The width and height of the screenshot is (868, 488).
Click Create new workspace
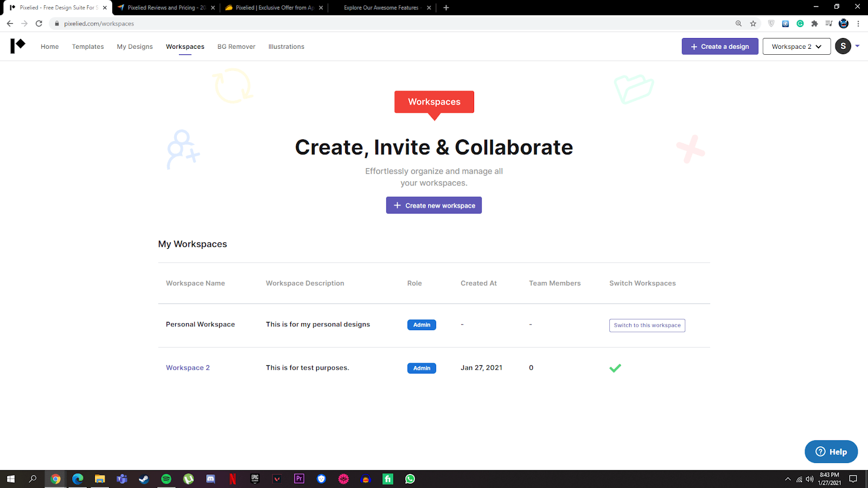pos(433,205)
